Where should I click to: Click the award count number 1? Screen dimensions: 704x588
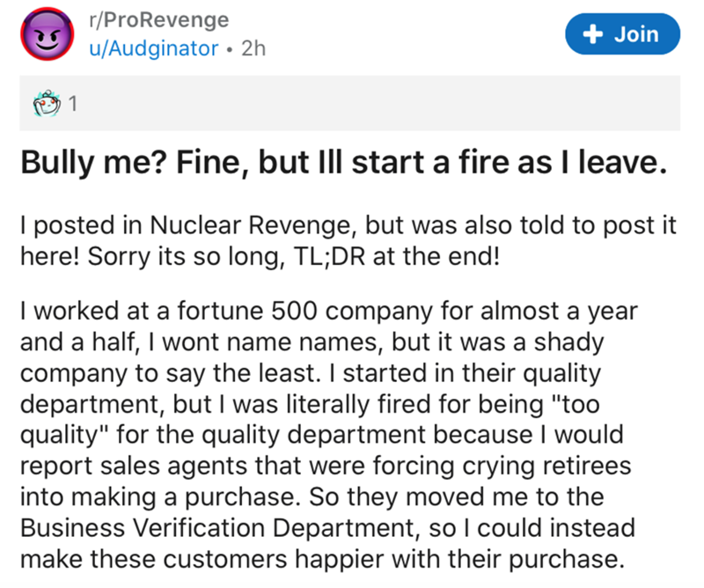click(73, 105)
